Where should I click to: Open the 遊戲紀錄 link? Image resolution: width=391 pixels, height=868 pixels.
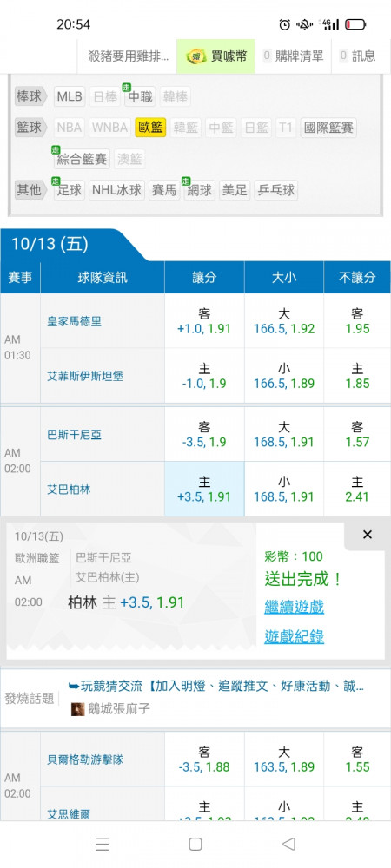click(x=294, y=636)
